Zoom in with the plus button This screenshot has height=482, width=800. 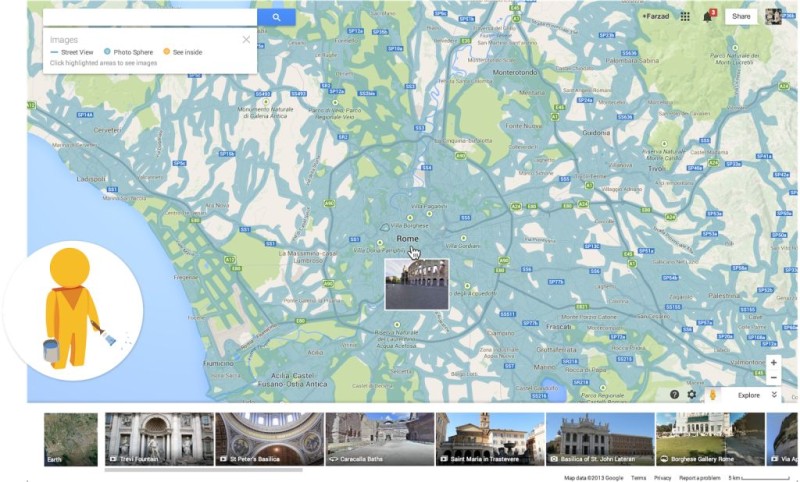(773, 363)
